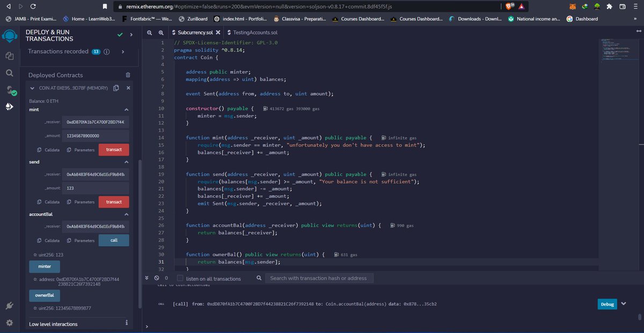Open MetaMask fox extension icon
644x333 pixels.
click(x=573, y=6)
